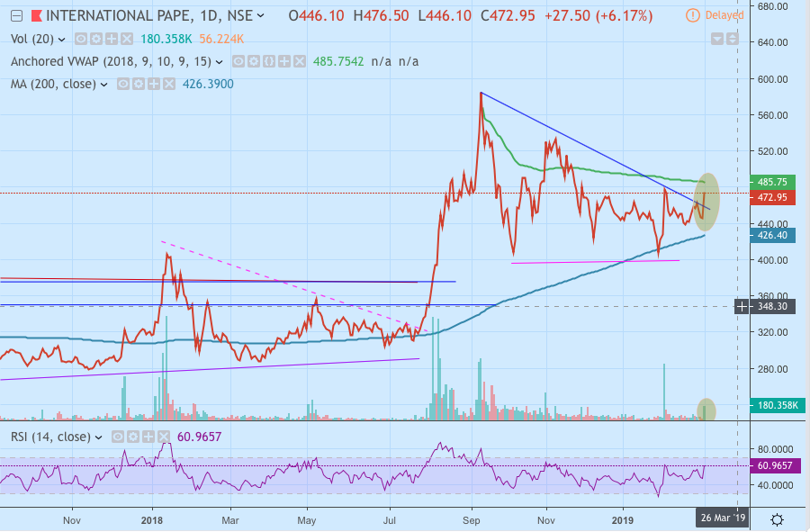Remove Anchored VWAP with its X icon
Viewport: 810px width, 532px height.
(x=300, y=61)
